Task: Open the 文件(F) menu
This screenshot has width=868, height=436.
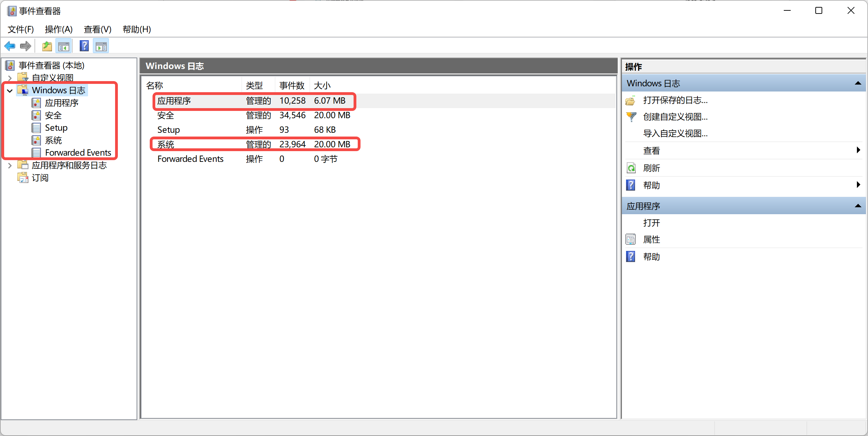Action: pyautogui.click(x=21, y=29)
